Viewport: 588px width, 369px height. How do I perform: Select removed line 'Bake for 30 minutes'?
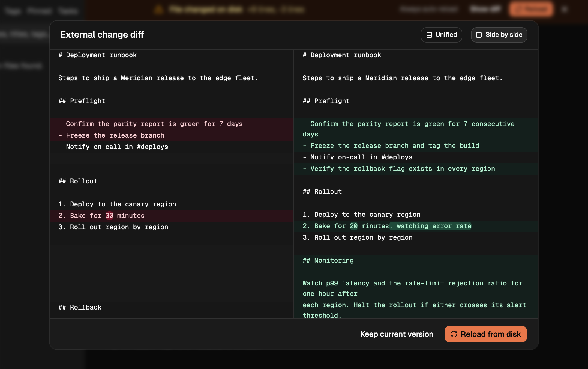172,216
